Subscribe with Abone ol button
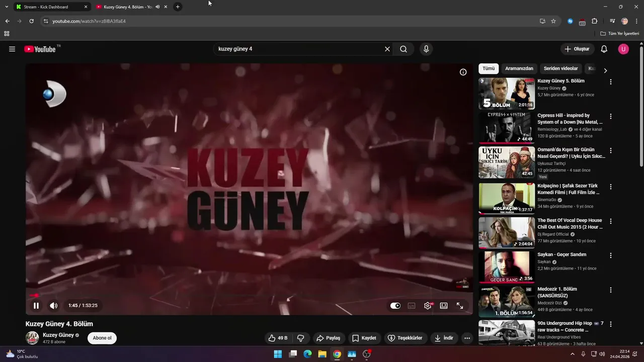Viewport: 644px width, 362px height. pos(102,338)
